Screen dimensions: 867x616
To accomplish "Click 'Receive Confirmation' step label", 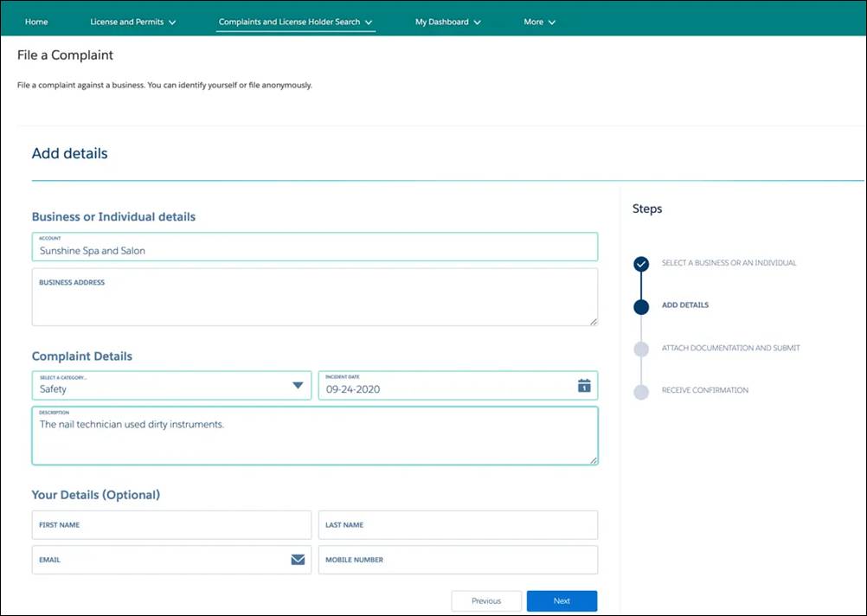I will [705, 390].
